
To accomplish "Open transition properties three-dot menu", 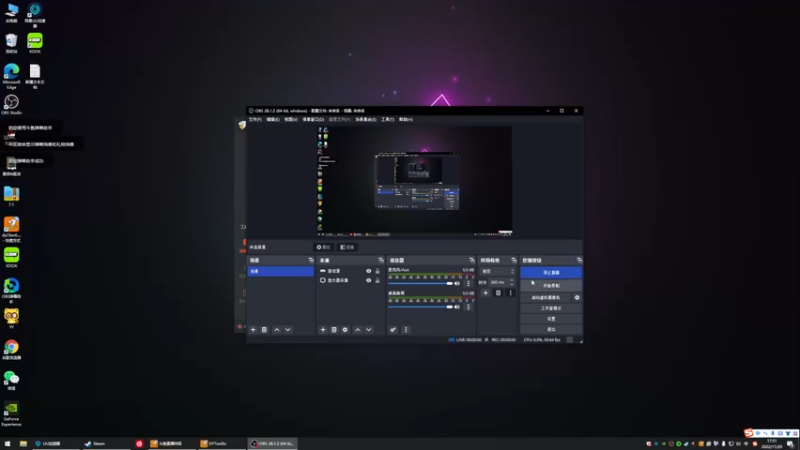I will click(x=510, y=293).
